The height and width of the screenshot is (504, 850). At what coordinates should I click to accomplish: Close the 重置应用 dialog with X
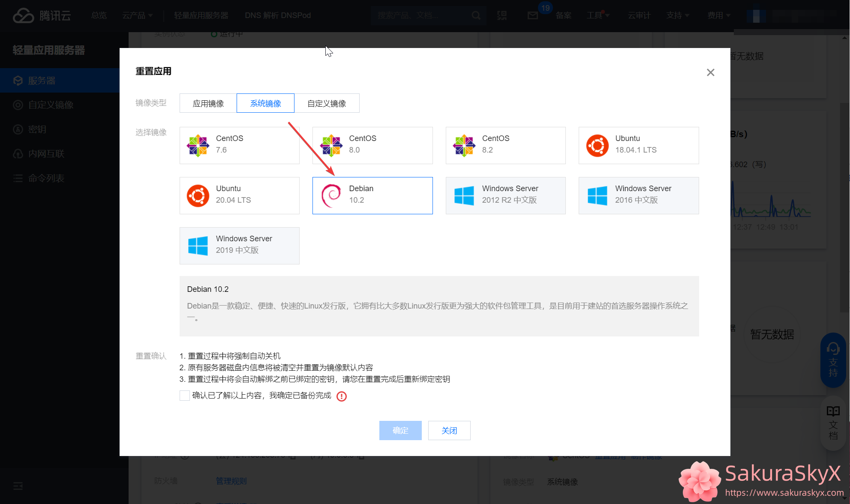(x=711, y=72)
